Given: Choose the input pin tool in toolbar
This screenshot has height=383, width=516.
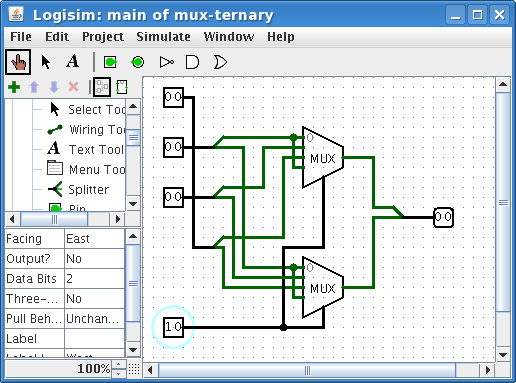Looking at the screenshot, I should (x=110, y=62).
